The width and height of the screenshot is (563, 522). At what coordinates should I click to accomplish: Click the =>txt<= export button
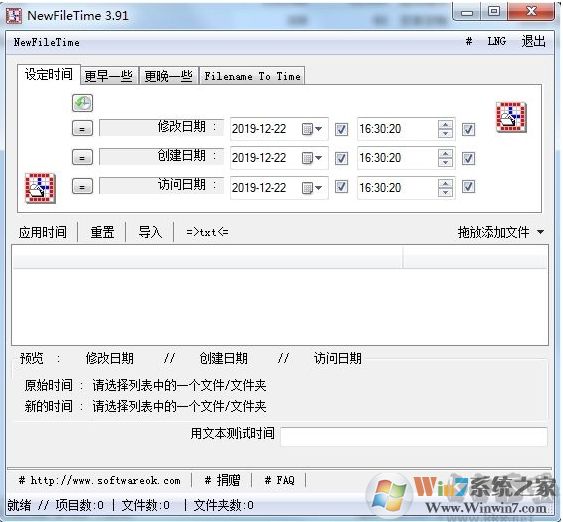[x=207, y=232]
